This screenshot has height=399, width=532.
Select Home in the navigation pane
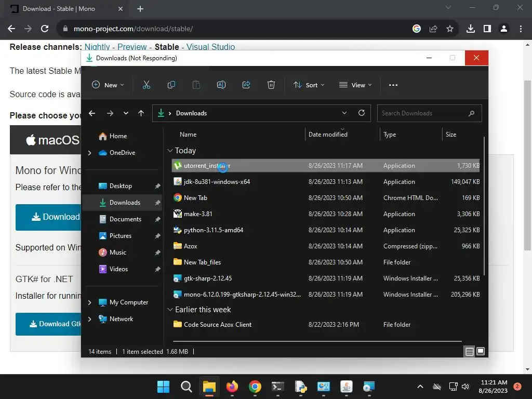[117, 136]
